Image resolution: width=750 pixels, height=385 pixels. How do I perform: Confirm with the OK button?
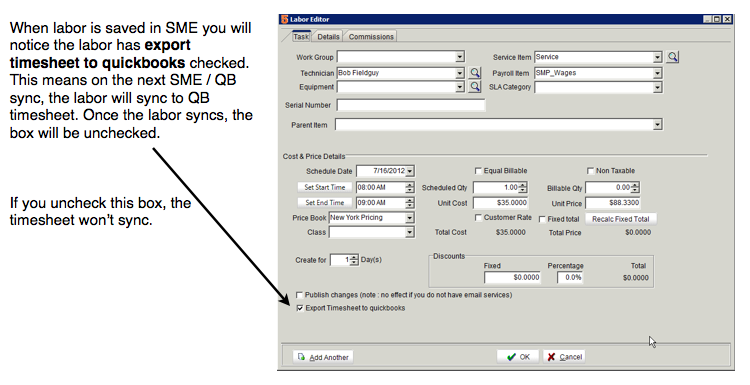(518, 357)
